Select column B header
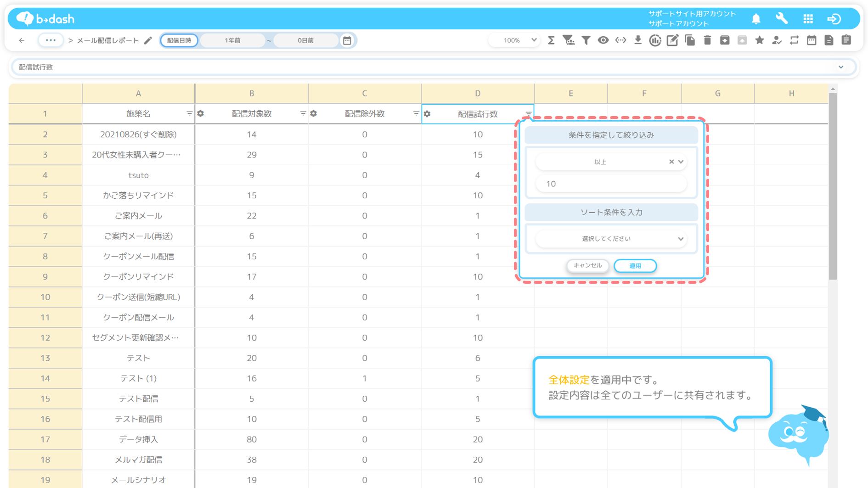 click(x=252, y=93)
